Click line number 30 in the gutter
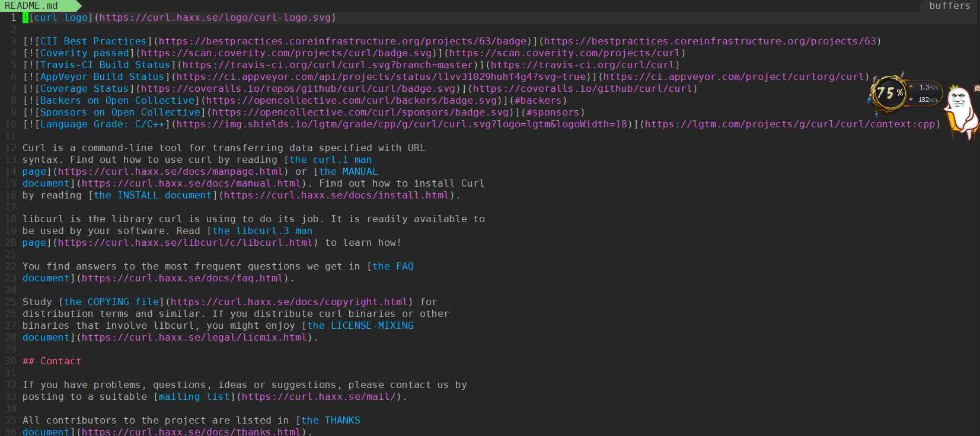Image resolution: width=980 pixels, height=436 pixels. (11, 361)
